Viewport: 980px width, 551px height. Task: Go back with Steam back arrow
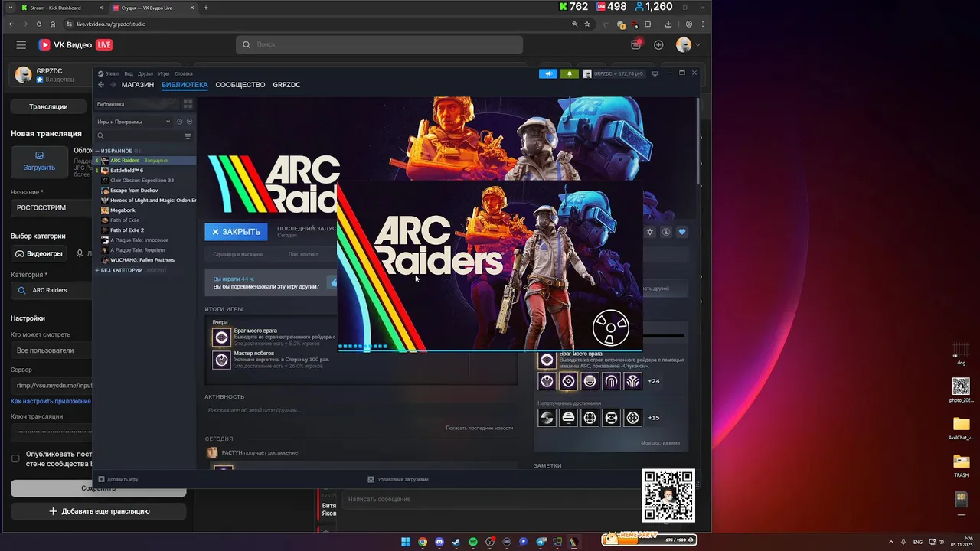[x=101, y=85]
